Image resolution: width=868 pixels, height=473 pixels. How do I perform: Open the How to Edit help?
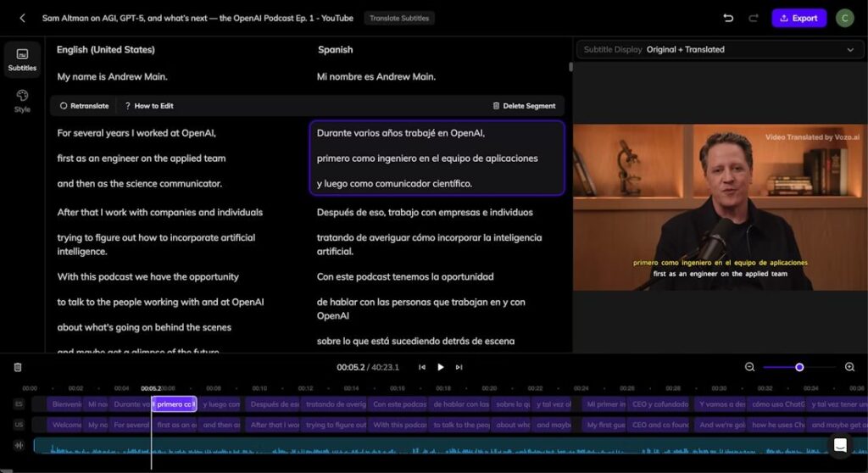tap(149, 106)
